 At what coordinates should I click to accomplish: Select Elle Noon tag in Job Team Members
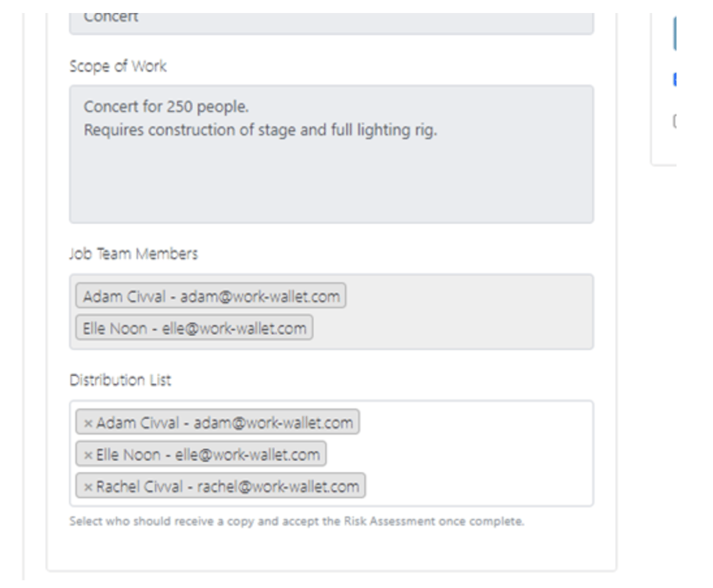pos(194,328)
